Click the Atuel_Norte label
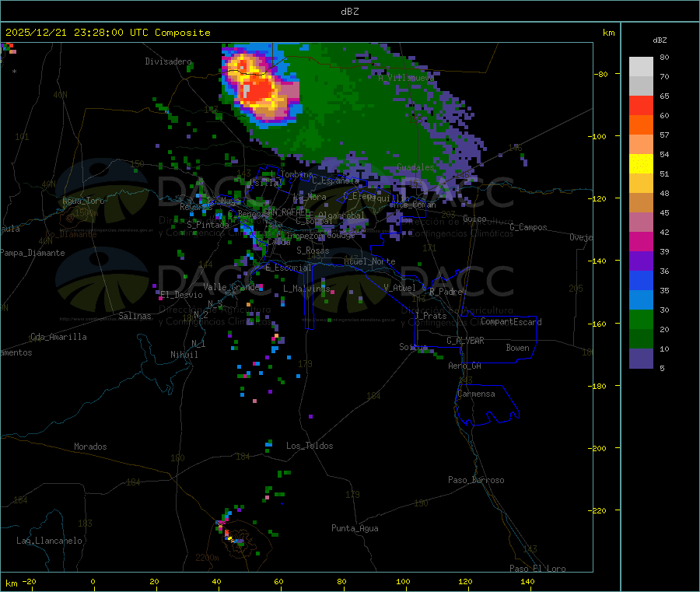This screenshot has height=592, width=700. tap(369, 261)
